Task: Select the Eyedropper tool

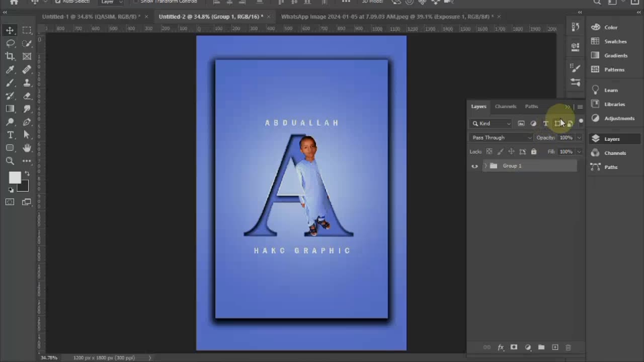Action: click(10, 69)
